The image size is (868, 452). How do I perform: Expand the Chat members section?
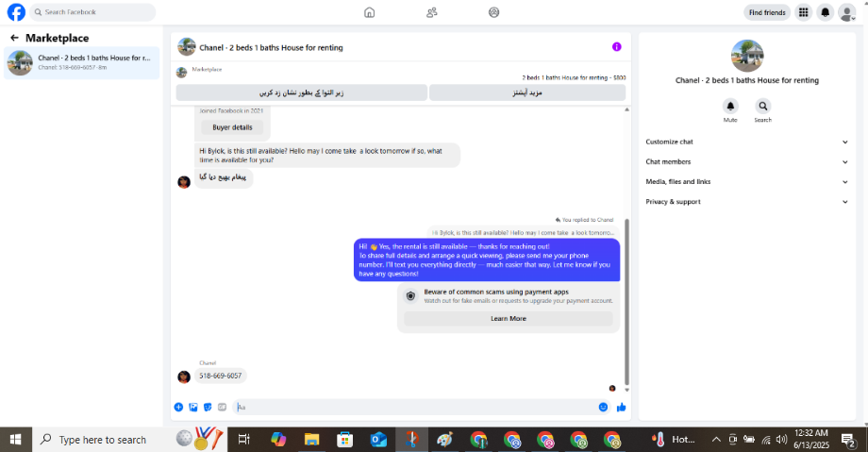747,161
